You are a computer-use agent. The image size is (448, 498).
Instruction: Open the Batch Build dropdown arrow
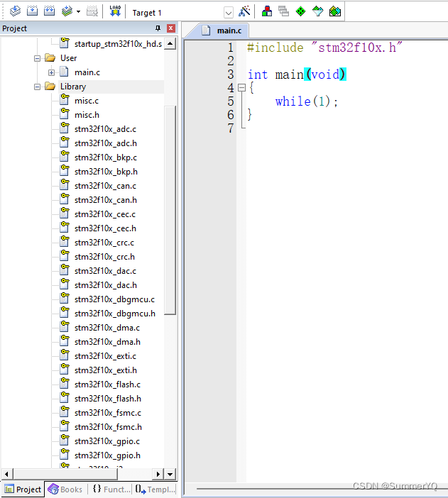pos(79,12)
